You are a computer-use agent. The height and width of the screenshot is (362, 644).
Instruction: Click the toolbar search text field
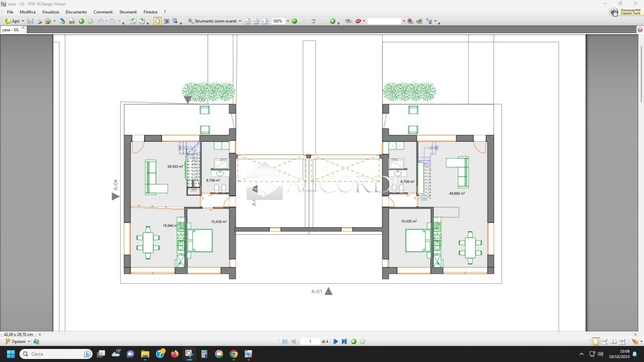[x=384, y=21]
